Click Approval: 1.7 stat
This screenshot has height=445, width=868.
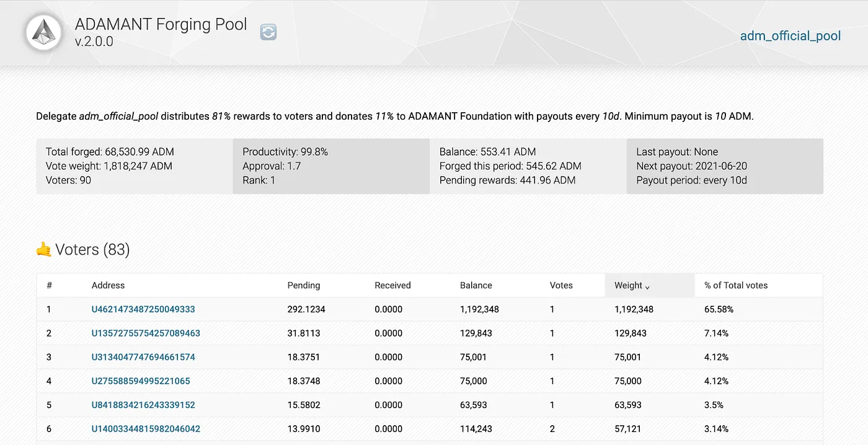272,166
